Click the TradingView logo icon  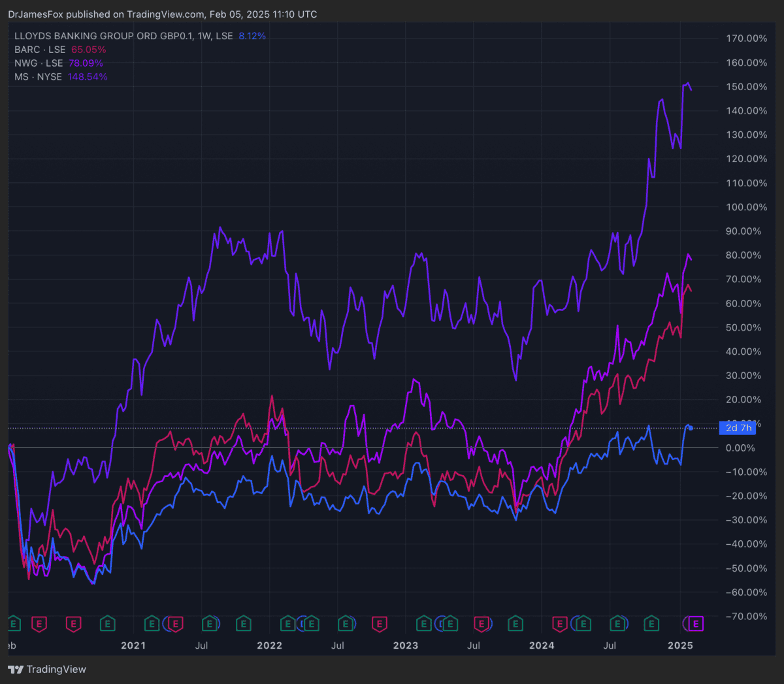tap(16, 669)
